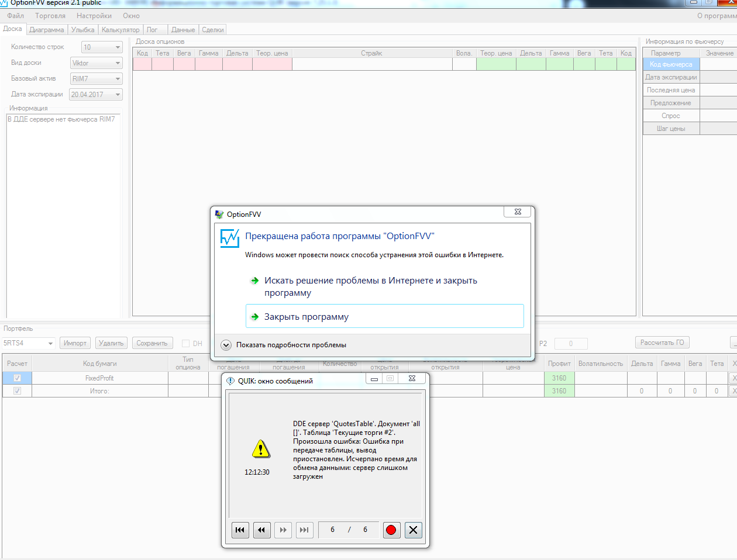Open the Торговля menu
The height and width of the screenshot is (560, 737).
coord(50,16)
